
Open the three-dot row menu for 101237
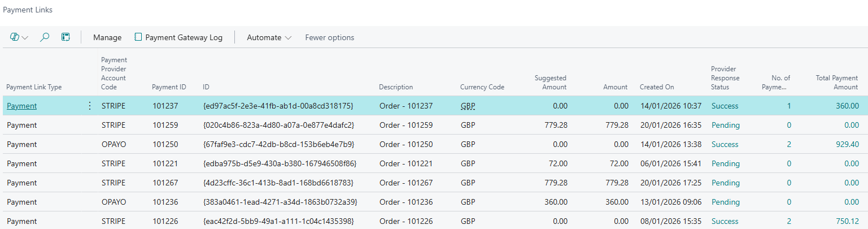click(x=89, y=106)
